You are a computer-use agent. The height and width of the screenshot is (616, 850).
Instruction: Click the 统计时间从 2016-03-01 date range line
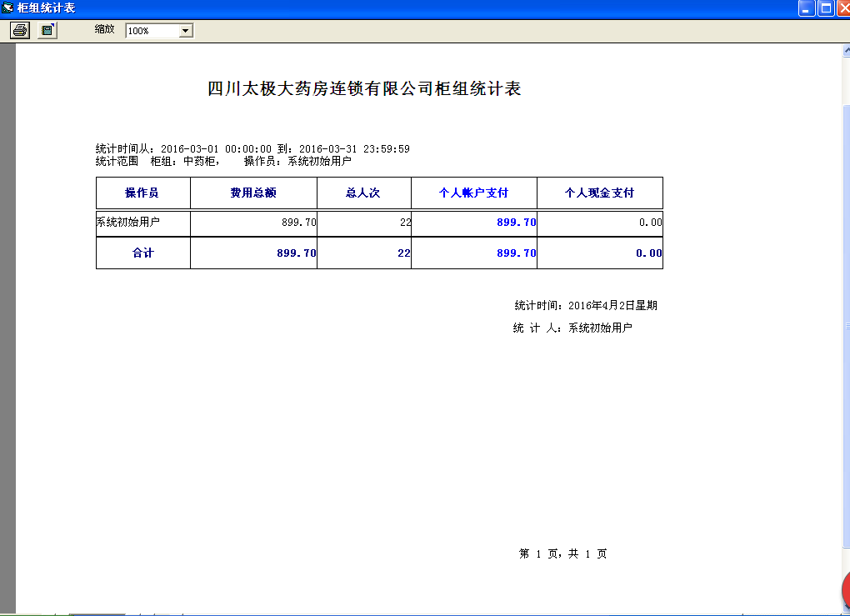(x=252, y=148)
